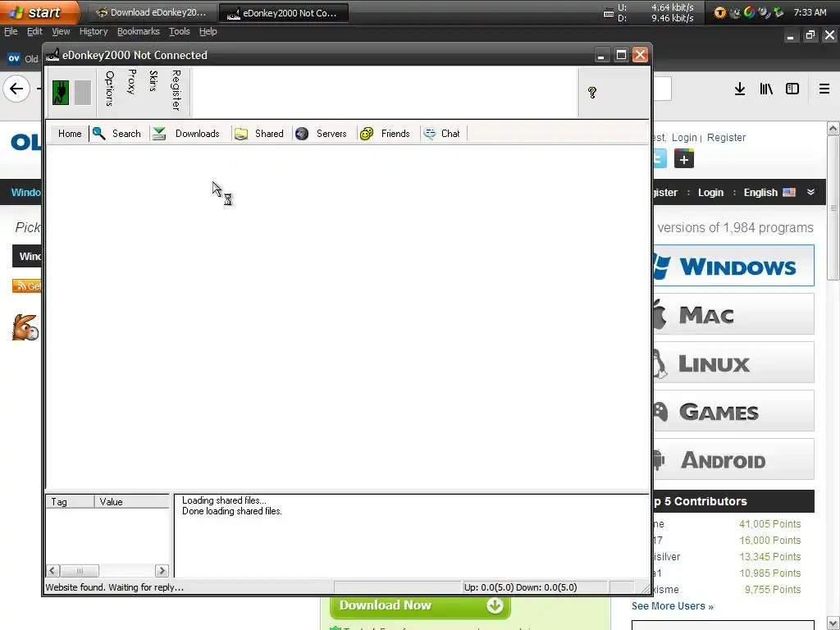Click right arrow of Tag list scrollbar
This screenshot has height=630, width=840.
(162, 571)
